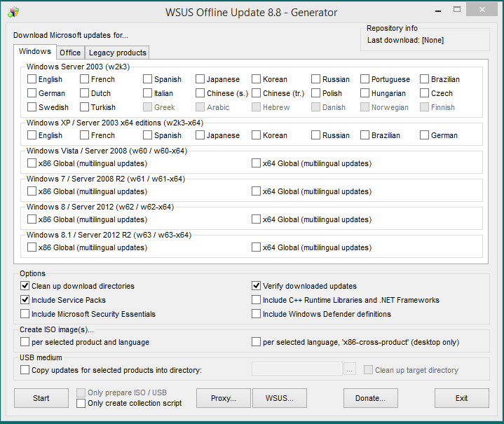This screenshot has height=424, width=504.
Task: Select x86 Global for Windows 7
Action: click(x=32, y=191)
